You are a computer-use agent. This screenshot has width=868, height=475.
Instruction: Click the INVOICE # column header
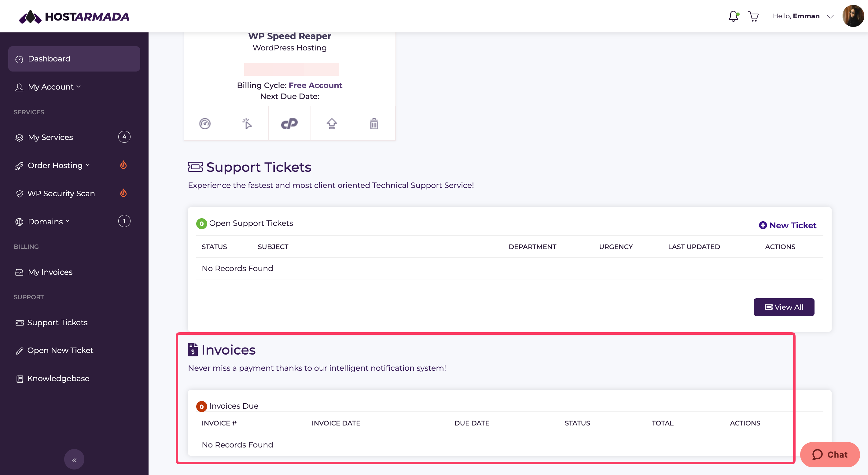point(219,423)
